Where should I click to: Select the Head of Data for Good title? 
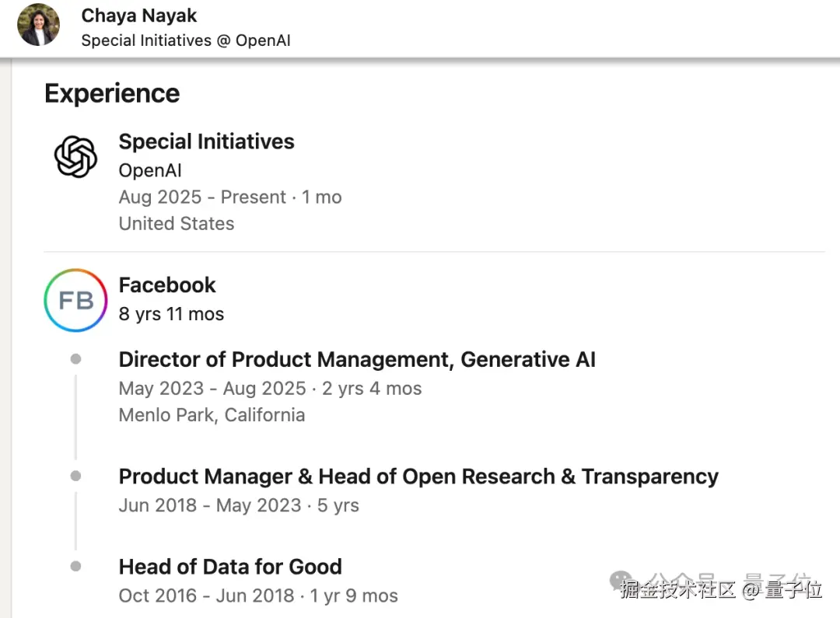[x=230, y=567]
